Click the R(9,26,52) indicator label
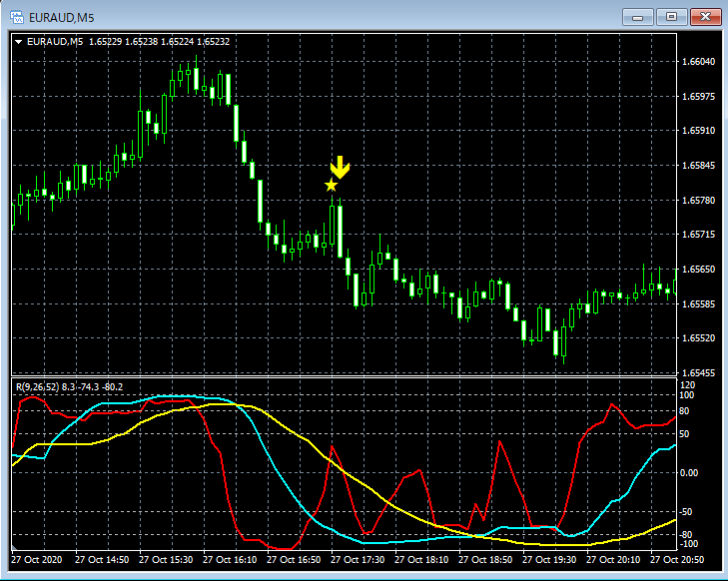728x581 pixels. 37,387
